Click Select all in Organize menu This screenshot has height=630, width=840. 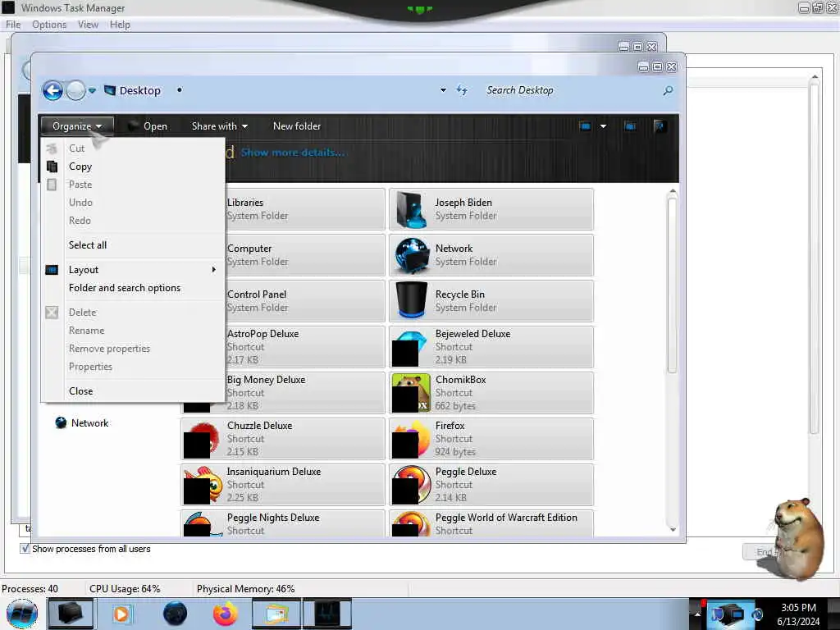coord(133,244)
